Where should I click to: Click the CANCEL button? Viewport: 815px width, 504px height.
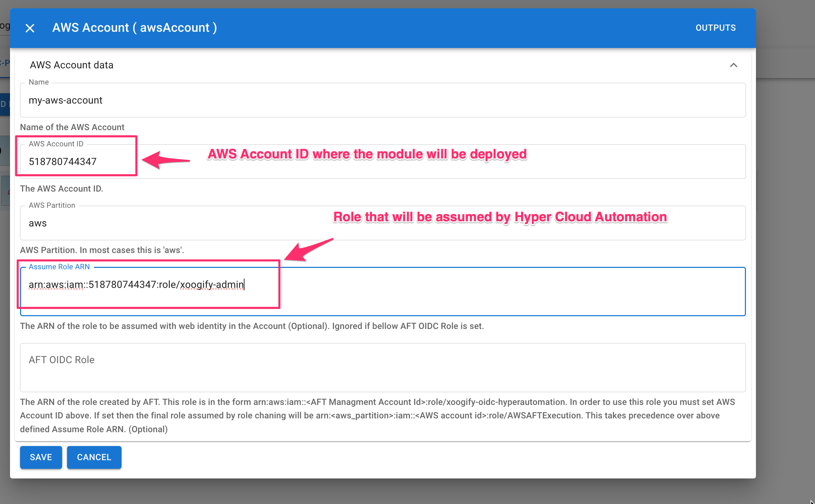tap(94, 457)
